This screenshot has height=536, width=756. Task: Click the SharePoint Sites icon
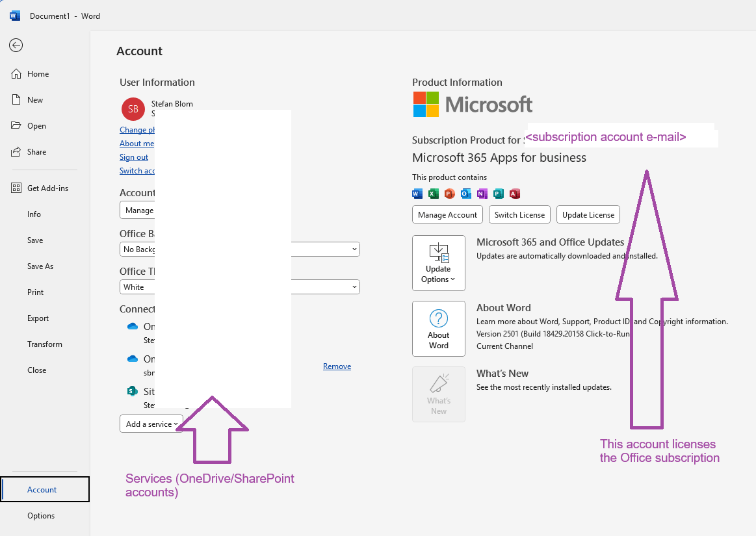(133, 391)
